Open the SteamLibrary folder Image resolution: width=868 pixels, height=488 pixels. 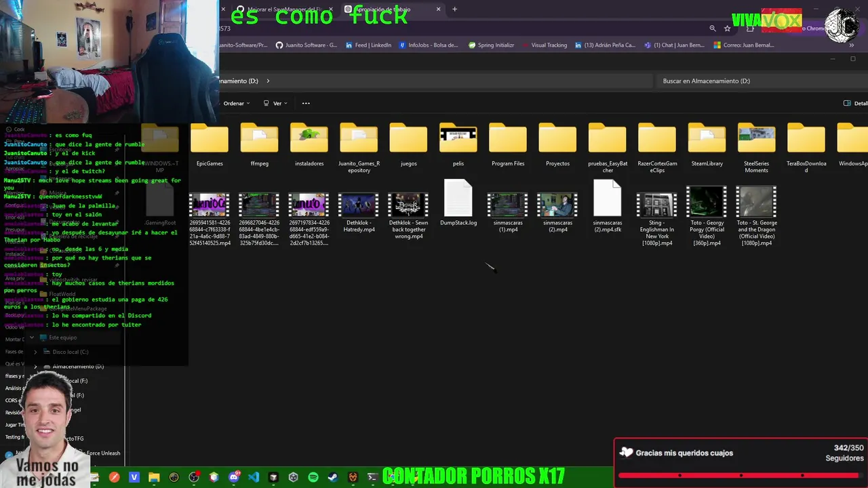(707, 144)
